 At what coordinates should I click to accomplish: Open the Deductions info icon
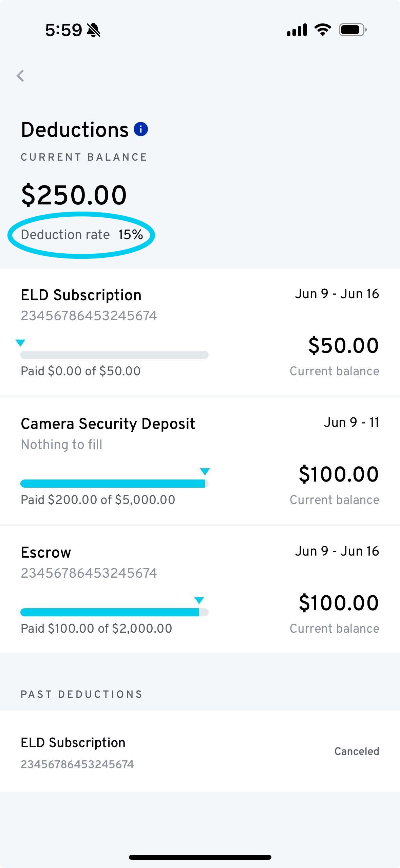click(141, 129)
